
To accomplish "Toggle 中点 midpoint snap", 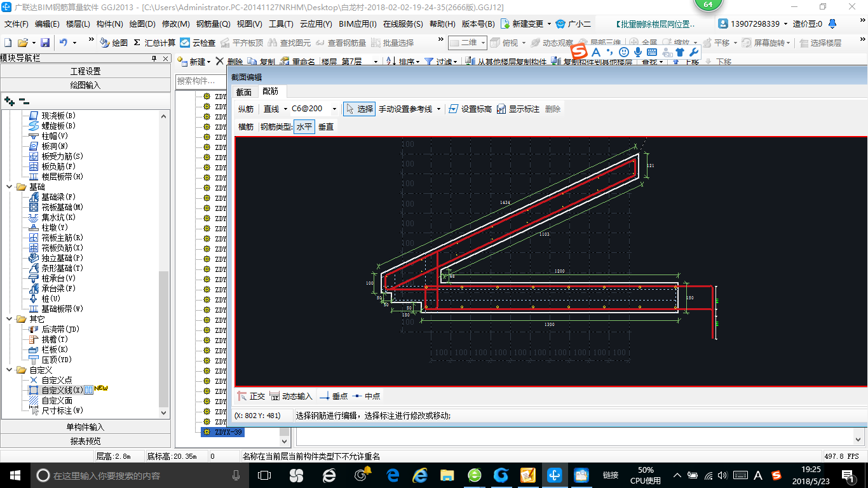I will (367, 396).
